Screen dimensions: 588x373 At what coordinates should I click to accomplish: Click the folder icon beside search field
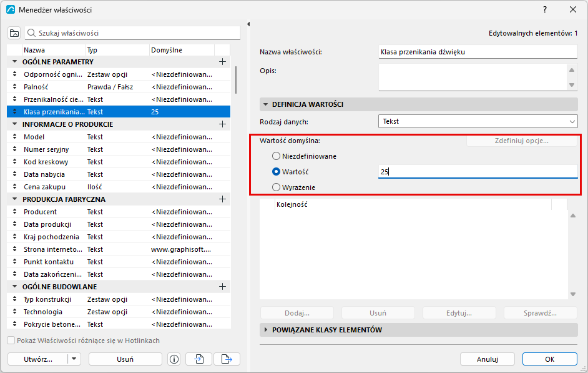(x=14, y=33)
